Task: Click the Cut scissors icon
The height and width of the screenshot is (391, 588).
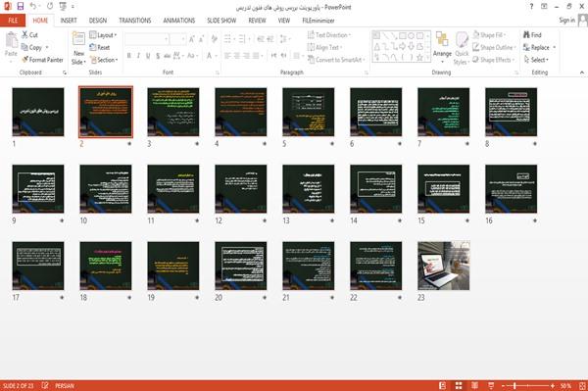Action: 25,35
